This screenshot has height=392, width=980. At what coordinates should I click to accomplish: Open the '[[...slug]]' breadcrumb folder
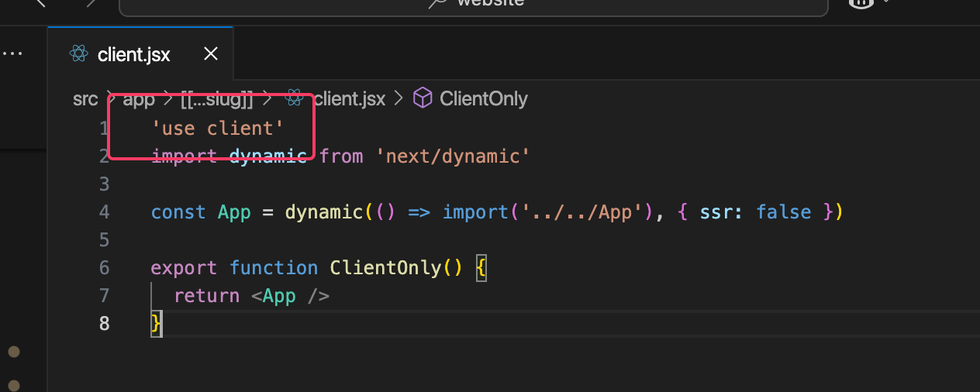pos(217,99)
